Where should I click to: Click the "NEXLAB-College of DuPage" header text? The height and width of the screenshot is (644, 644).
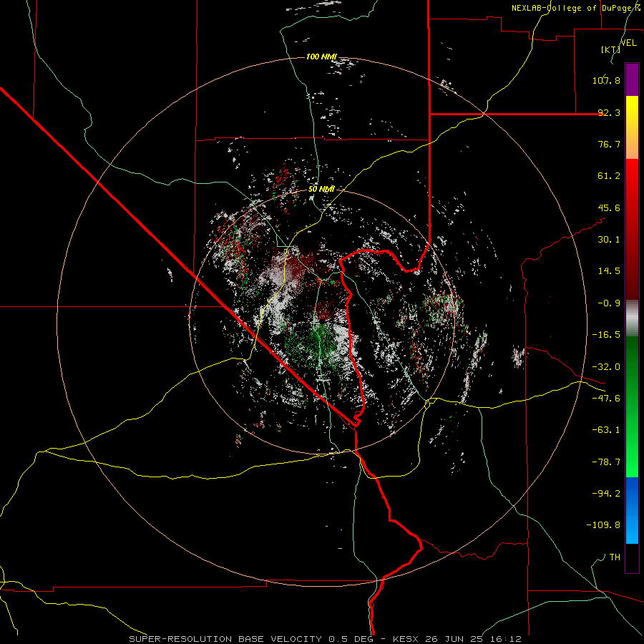point(572,8)
